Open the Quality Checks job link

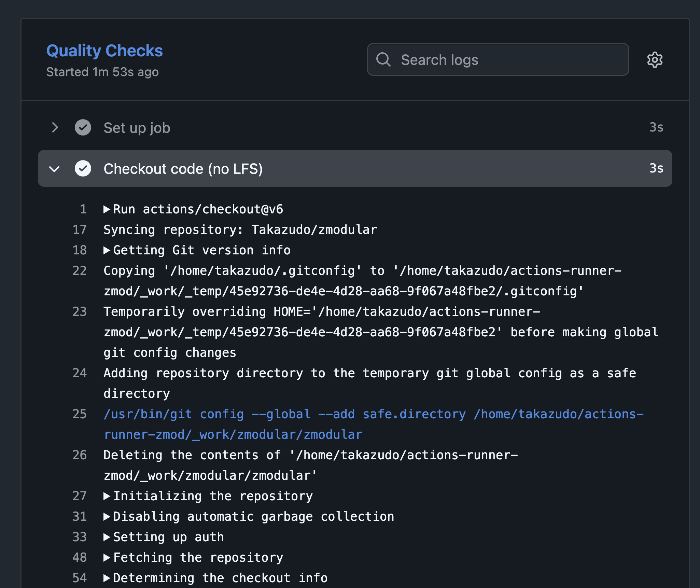[104, 51]
